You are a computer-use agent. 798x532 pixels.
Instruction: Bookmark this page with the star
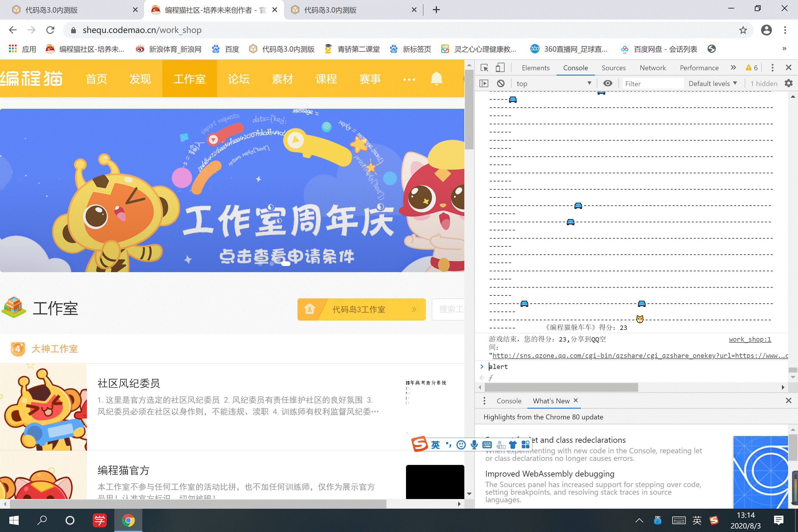click(x=743, y=30)
